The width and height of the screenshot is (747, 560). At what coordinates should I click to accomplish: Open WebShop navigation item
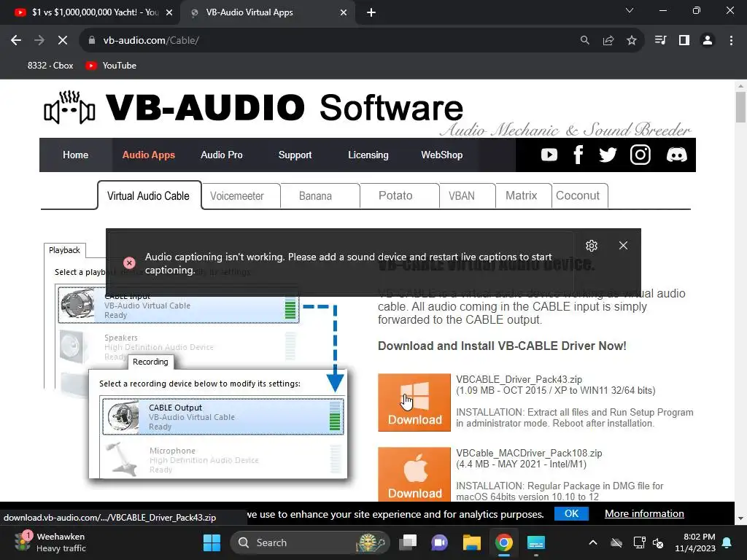pos(441,155)
